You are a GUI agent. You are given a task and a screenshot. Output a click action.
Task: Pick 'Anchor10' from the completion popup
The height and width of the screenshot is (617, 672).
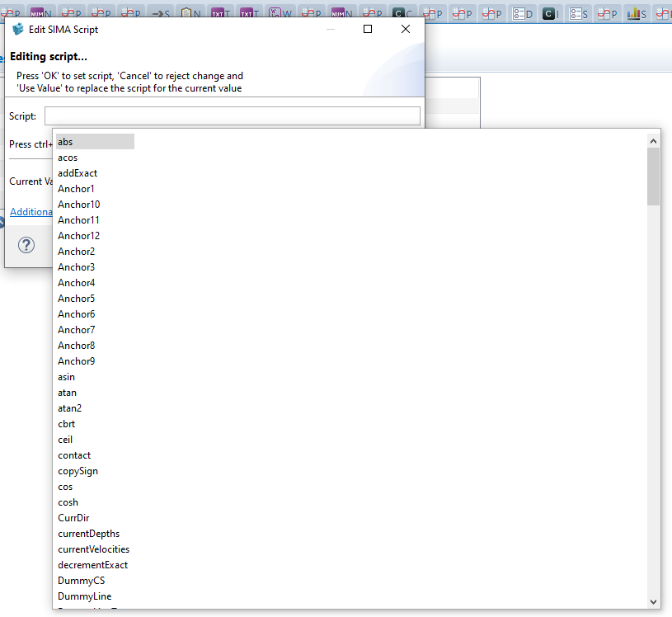tap(79, 205)
